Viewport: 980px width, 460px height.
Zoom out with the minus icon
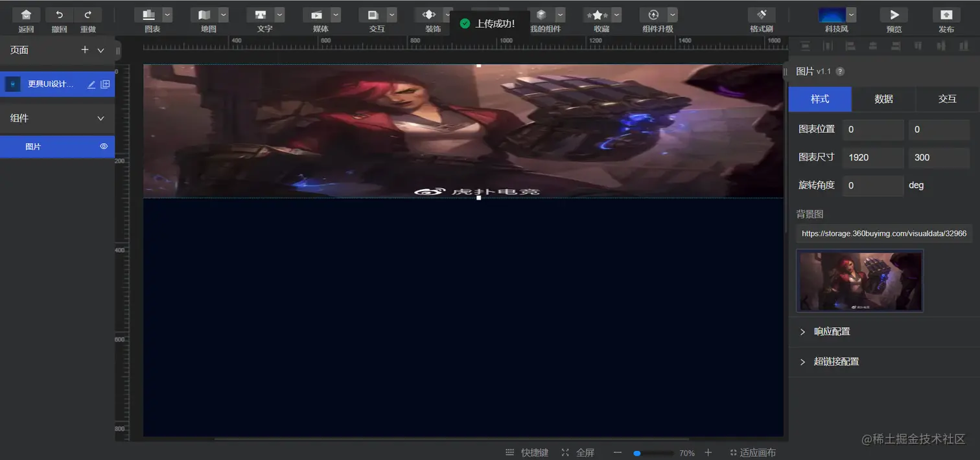tap(618, 452)
